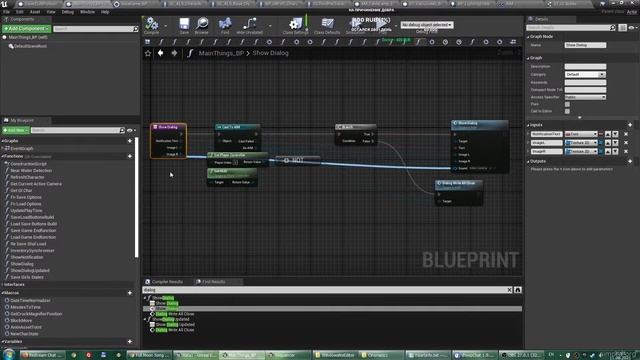Click the Find toolbar icon
Viewport: 640px width, 360px height.
pyautogui.click(x=224, y=24)
